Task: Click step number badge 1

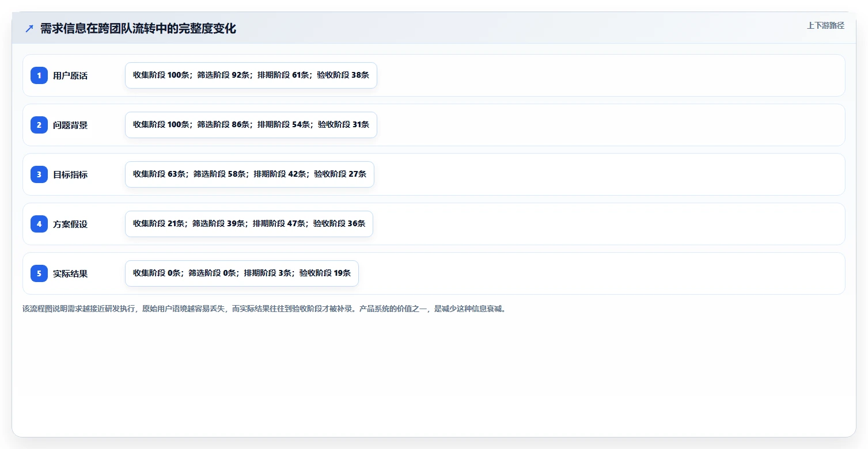Action: coord(39,75)
